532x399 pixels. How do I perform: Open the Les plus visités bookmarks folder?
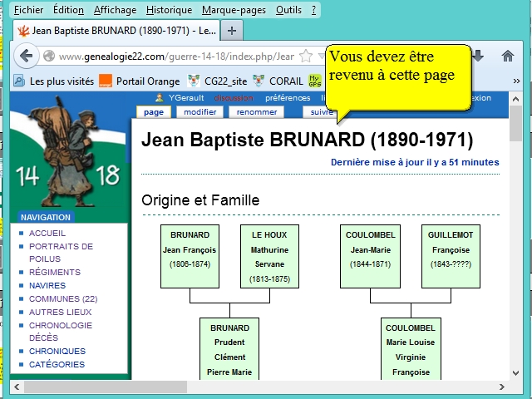(53, 81)
